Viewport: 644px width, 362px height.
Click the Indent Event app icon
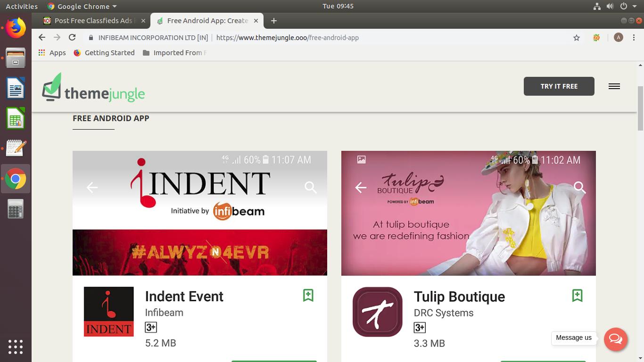[108, 312]
